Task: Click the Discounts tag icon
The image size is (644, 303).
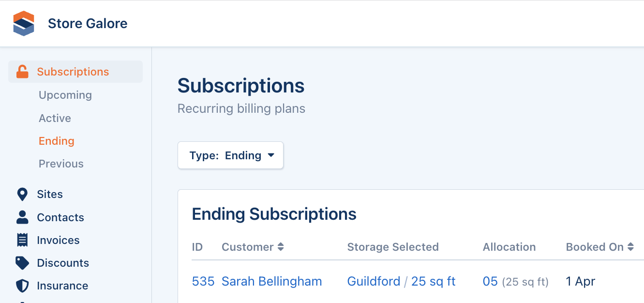Action: click(22, 263)
